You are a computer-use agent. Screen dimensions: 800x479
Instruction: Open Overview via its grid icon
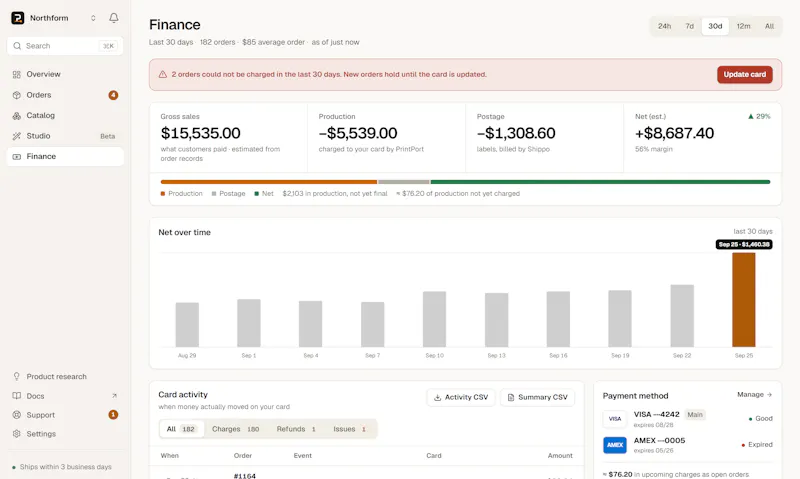17,74
